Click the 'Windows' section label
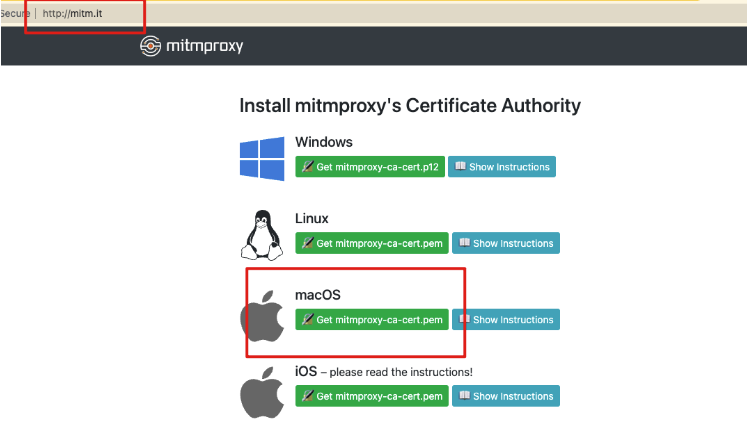747x422 pixels. click(x=324, y=142)
